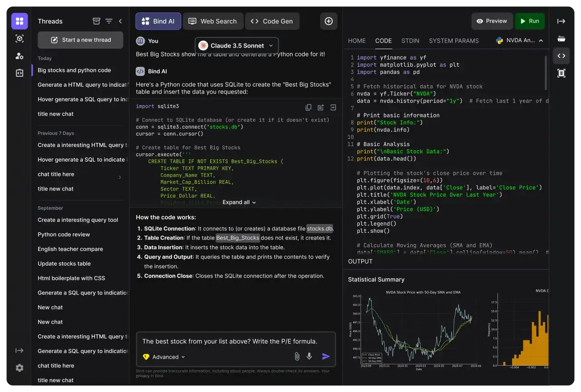Click the 'Threads' panel title
Viewport: 581px width, 392px height.
50,21
